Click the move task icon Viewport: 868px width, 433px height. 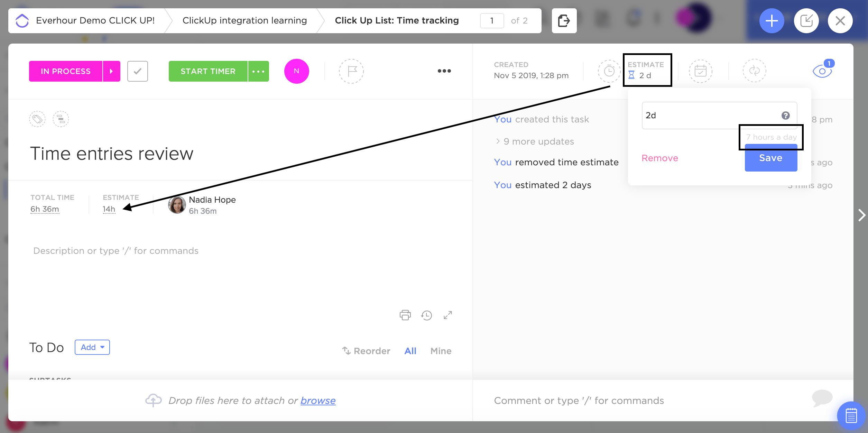pyautogui.click(x=564, y=21)
